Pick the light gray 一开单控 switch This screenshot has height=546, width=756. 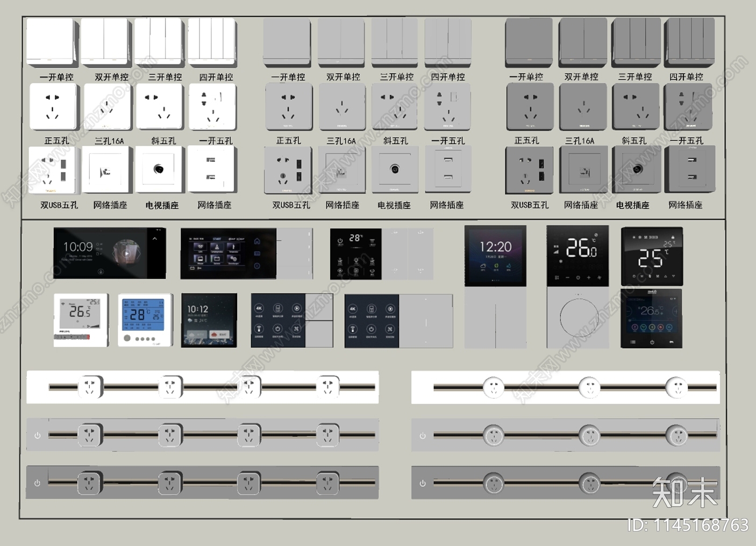287,42
